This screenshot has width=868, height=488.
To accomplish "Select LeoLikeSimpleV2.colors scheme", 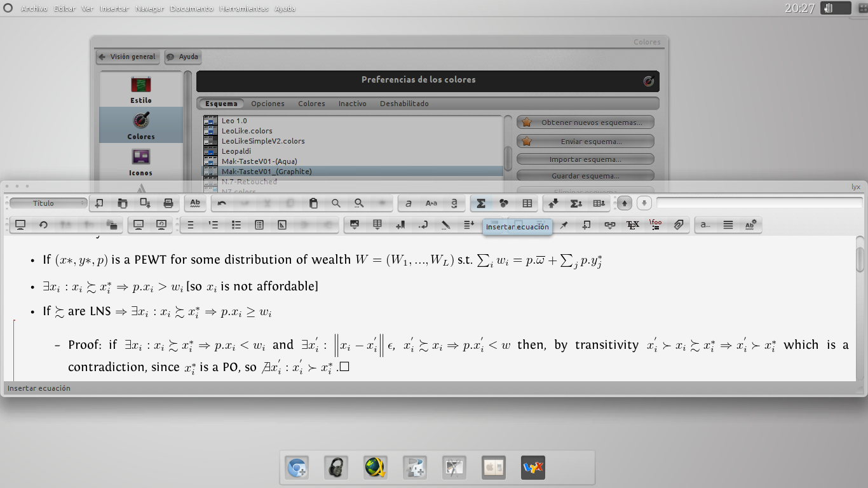I will (353, 141).
